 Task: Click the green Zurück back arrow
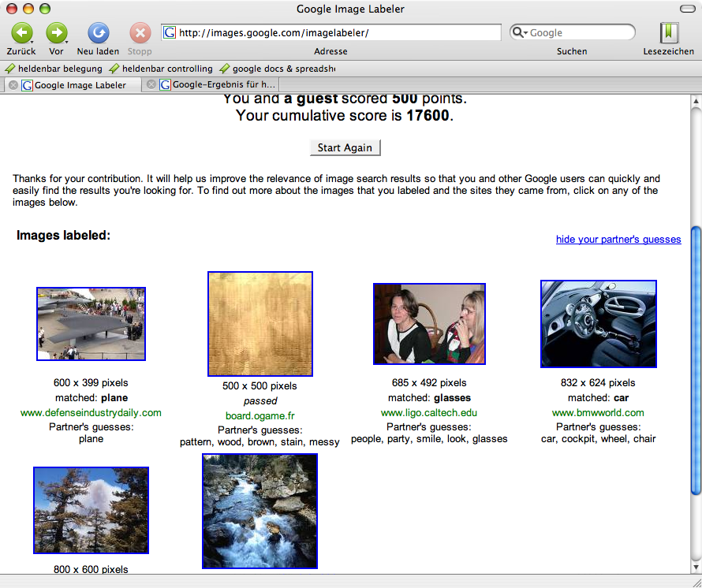(x=21, y=32)
